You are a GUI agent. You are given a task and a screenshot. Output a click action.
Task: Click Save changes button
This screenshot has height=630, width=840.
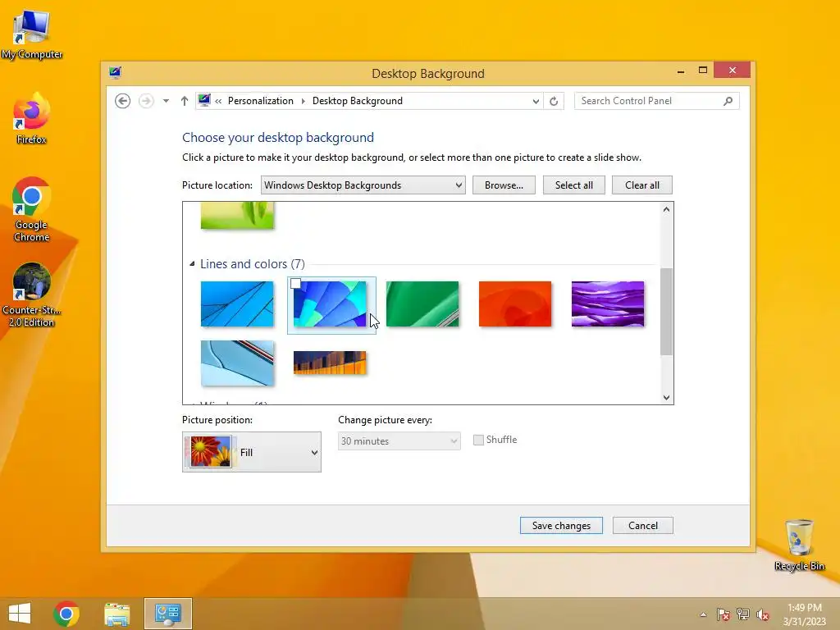(x=561, y=526)
